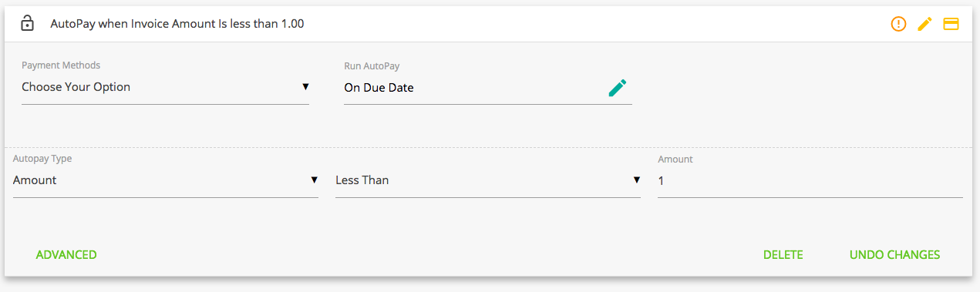Click the arrow on Choose Your Option

305,86
